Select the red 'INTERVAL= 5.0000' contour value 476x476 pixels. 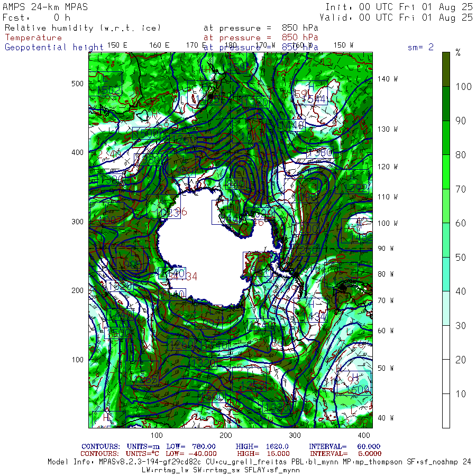pyautogui.click(x=345, y=454)
